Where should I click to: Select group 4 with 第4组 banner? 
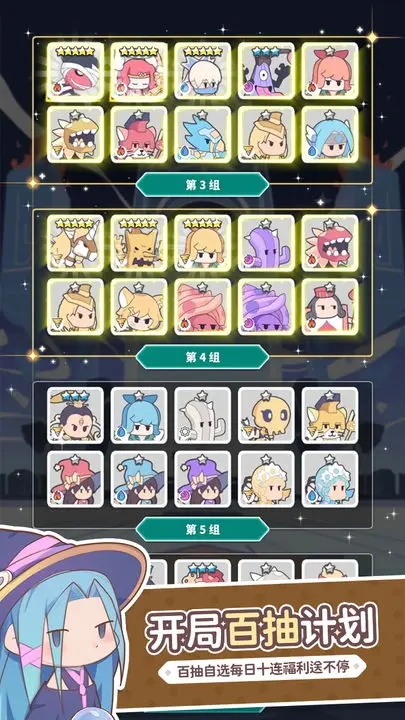202,357
